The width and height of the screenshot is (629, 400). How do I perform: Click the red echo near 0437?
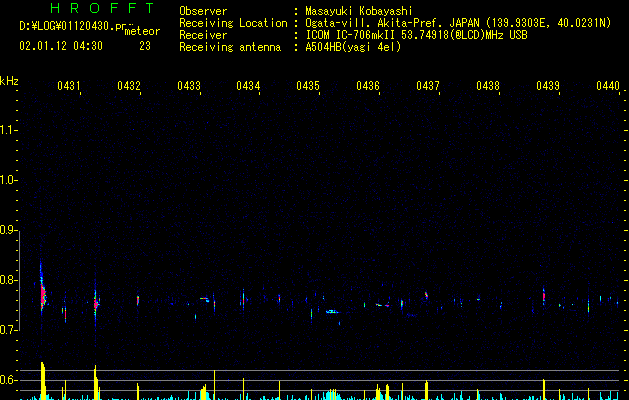pyautogui.click(x=426, y=295)
